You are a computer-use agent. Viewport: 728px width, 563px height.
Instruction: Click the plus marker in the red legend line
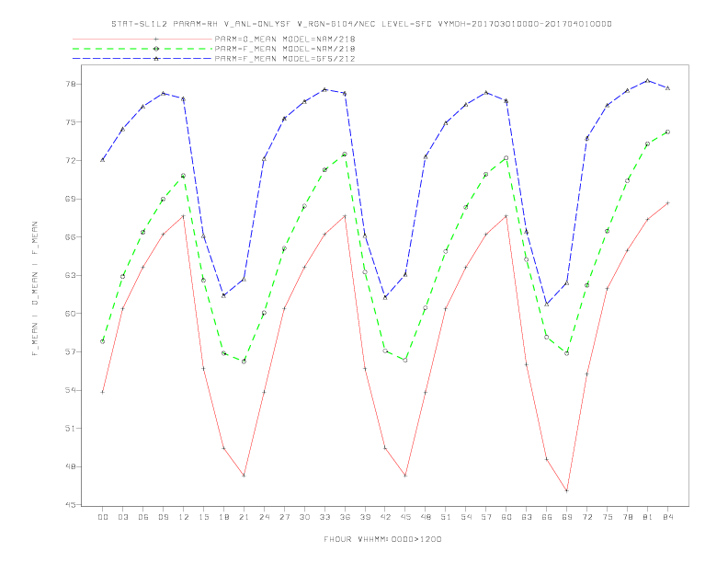[x=156, y=39]
